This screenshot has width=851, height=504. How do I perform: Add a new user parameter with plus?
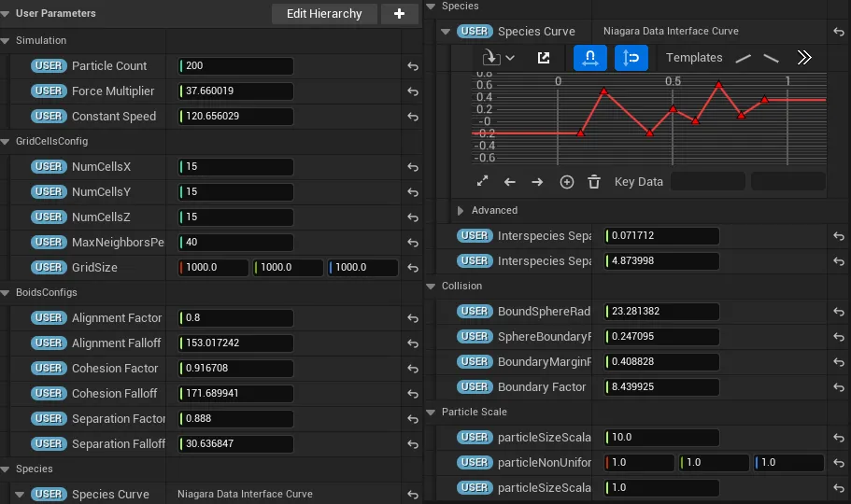pyautogui.click(x=400, y=14)
